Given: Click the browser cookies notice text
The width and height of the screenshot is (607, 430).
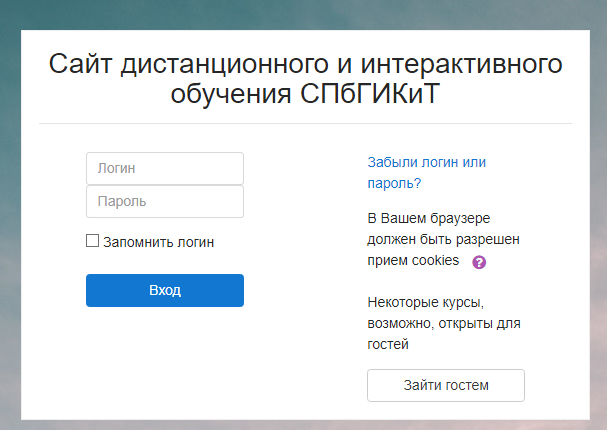Looking at the screenshot, I should click(444, 239).
